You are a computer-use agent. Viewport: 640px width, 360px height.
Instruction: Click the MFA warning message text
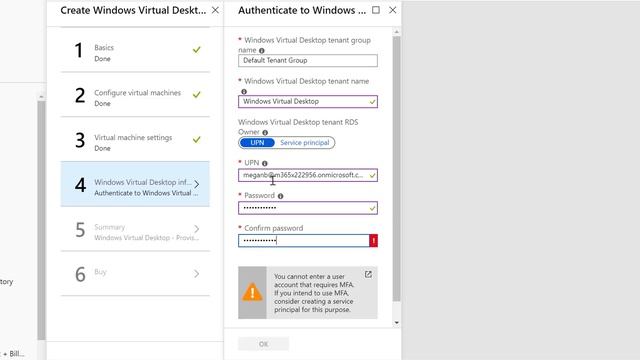point(313,293)
